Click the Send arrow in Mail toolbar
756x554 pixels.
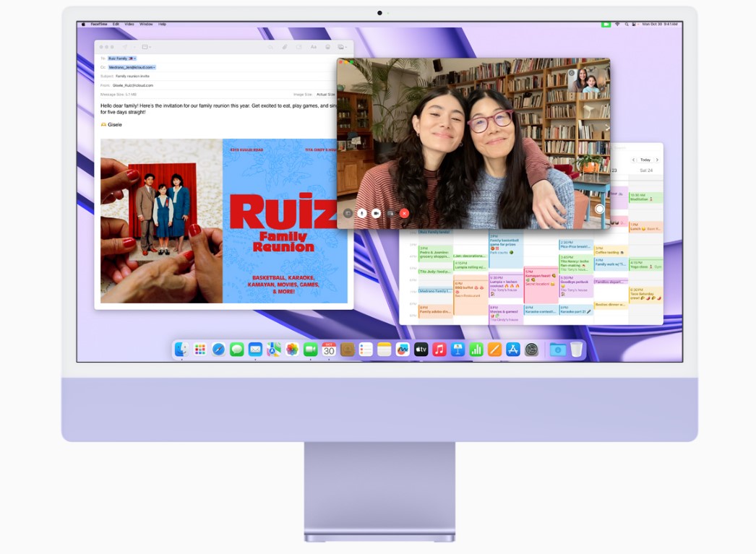click(x=124, y=47)
